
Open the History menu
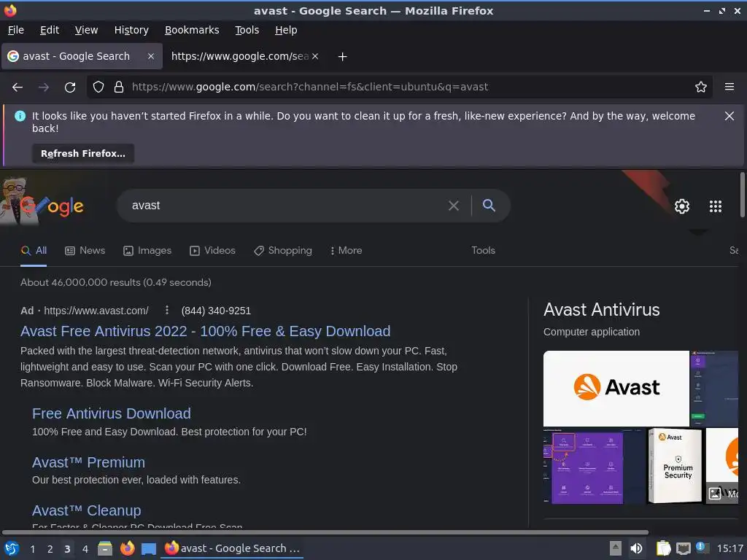[x=131, y=30]
